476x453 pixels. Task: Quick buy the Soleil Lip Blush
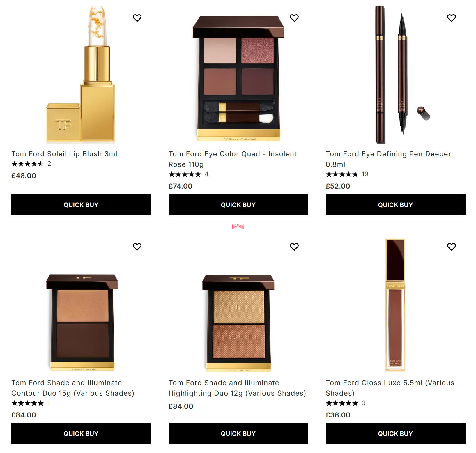pyautogui.click(x=81, y=205)
